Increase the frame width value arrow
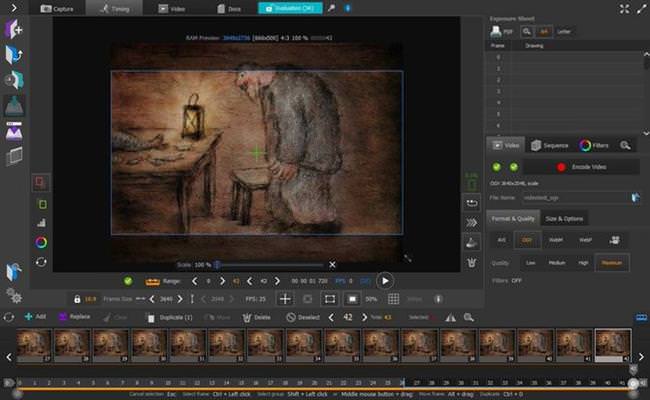 point(180,299)
